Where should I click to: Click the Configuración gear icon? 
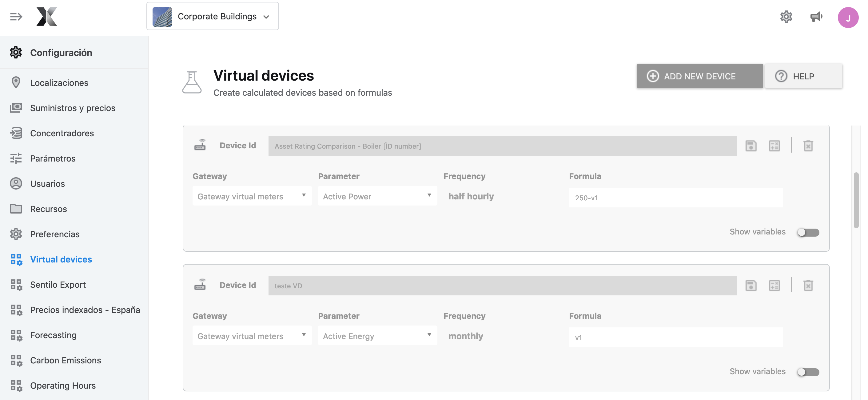(x=16, y=53)
